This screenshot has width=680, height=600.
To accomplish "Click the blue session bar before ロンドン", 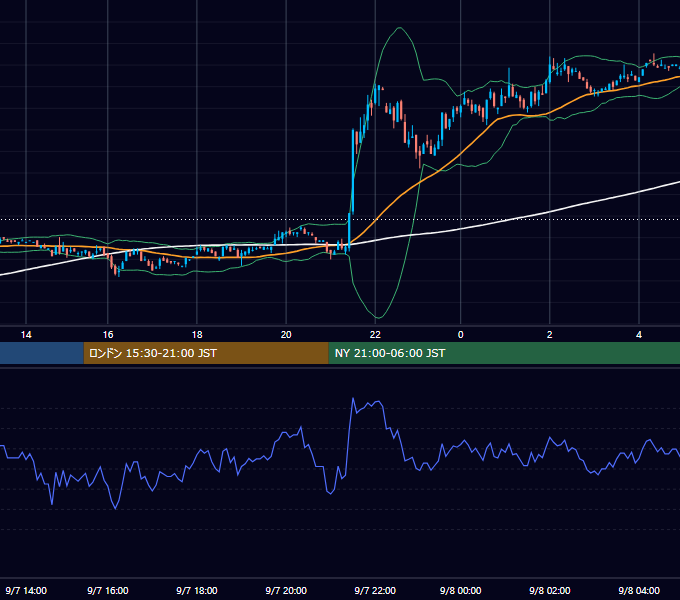I will pos(42,353).
